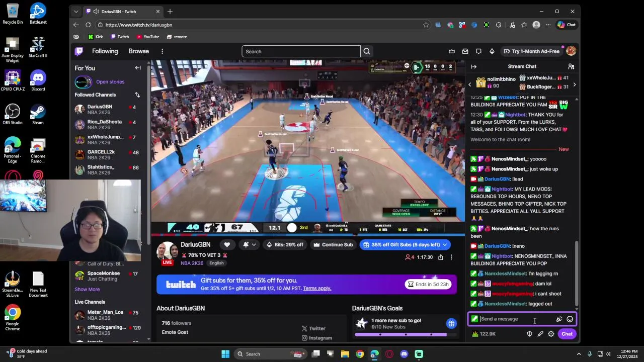Open a new browser tab
The width and height of the screenshot is (644, 362).
coord(170,11)
